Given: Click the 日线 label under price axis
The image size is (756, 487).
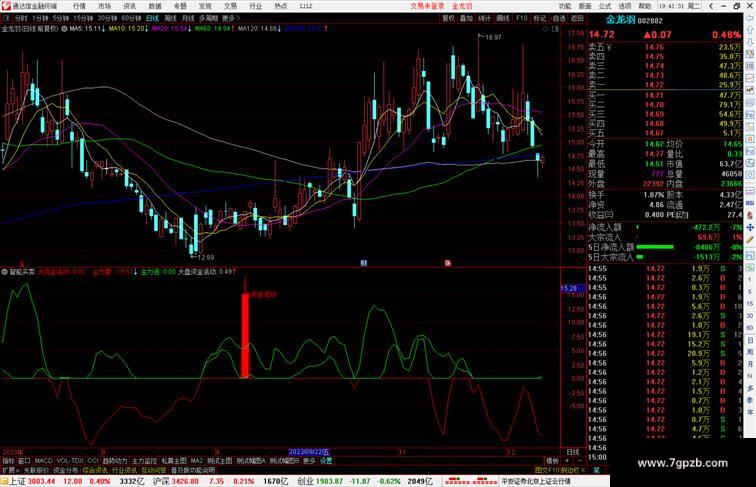Looking at the screenshot, I should (573, 452).
